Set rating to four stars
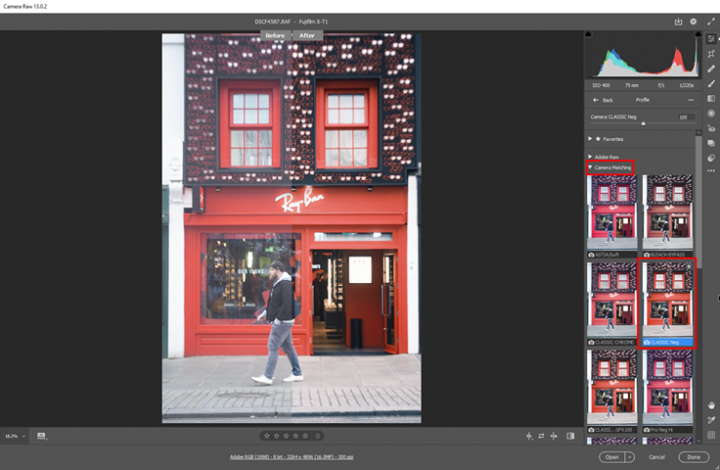 coord(296,436)
